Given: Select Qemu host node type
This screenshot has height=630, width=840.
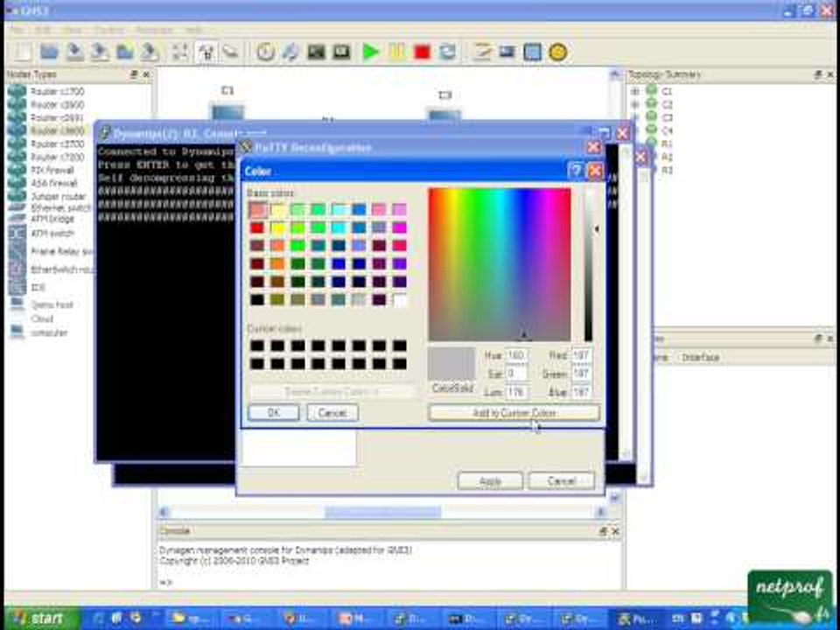Looking at the screenshot, I should point(52,304).
